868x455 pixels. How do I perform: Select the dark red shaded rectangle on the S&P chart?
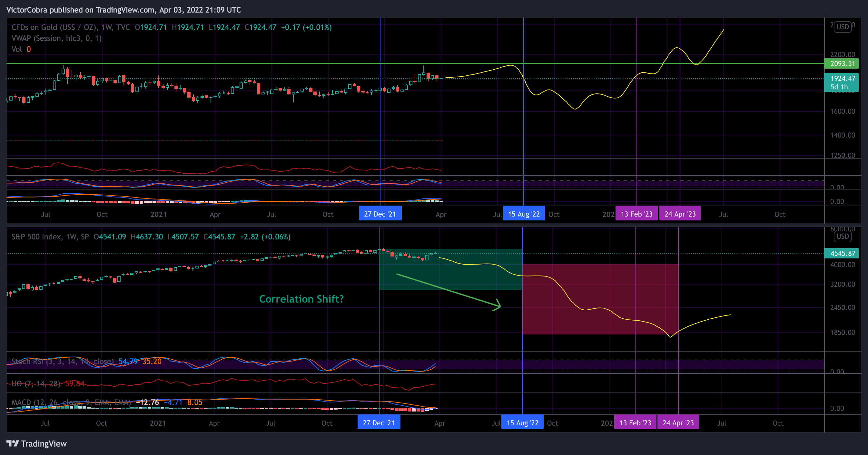(x=600, y=299)
